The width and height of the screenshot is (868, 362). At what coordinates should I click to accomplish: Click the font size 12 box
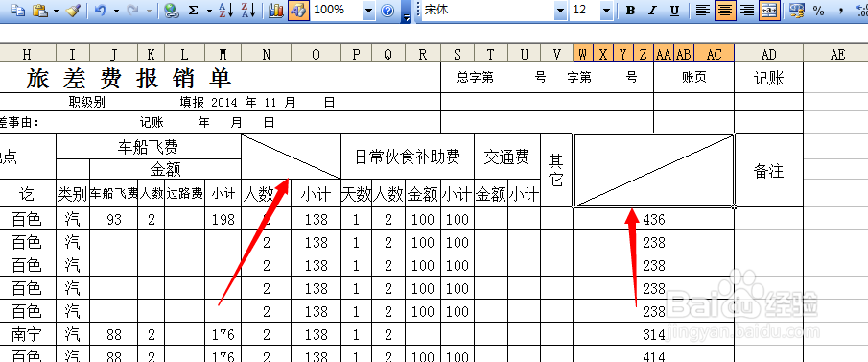pyautogui.click(x=585, y=10)
